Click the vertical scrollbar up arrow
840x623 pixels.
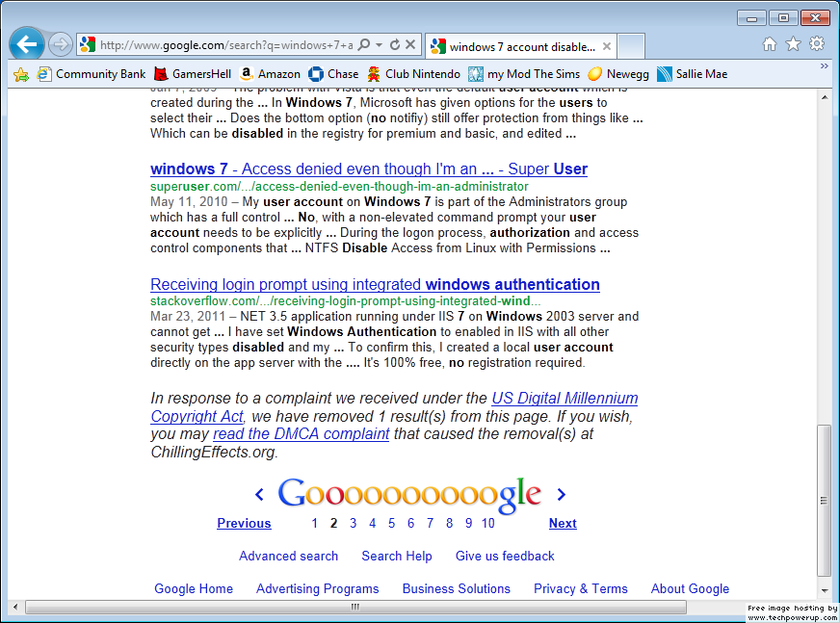[x=825, y=97]
